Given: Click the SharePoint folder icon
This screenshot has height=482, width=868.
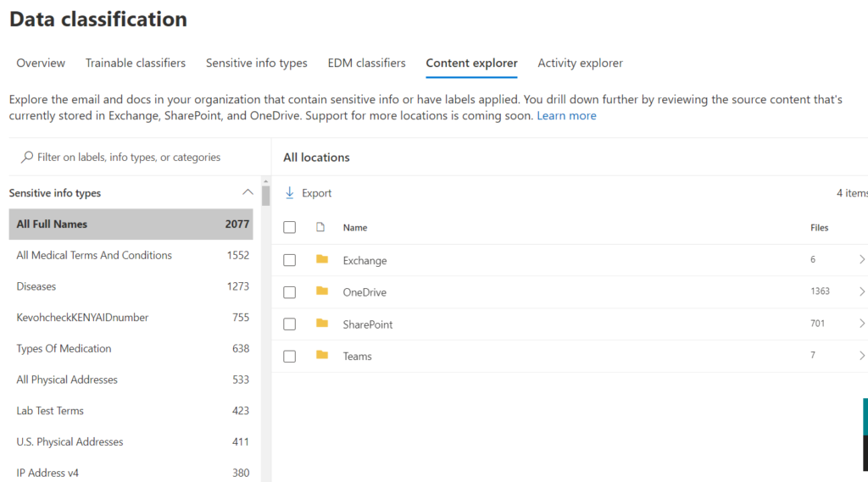Looking at the screenshot, I should [322, 324].
